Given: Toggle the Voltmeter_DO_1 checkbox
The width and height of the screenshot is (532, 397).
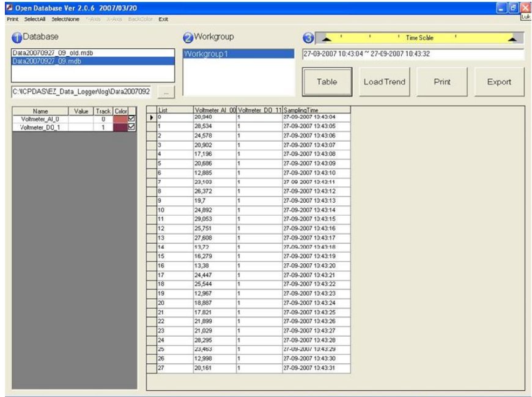Looking at the screenshot, I should [130, 128].
